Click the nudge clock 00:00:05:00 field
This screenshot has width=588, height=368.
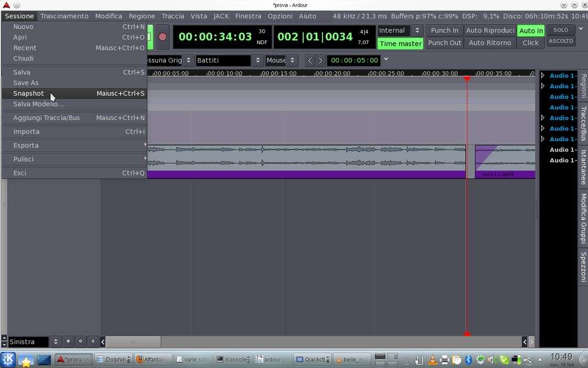tap(354, 60)
